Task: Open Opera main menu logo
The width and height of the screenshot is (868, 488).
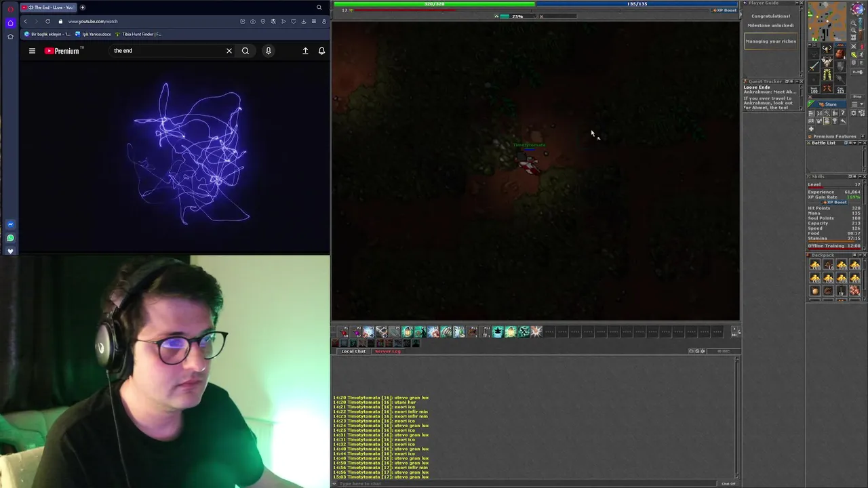Action: (x=10, y=8)
